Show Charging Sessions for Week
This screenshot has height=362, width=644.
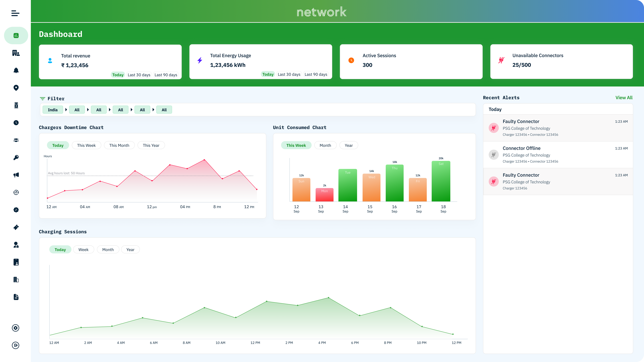coord(84,249)
